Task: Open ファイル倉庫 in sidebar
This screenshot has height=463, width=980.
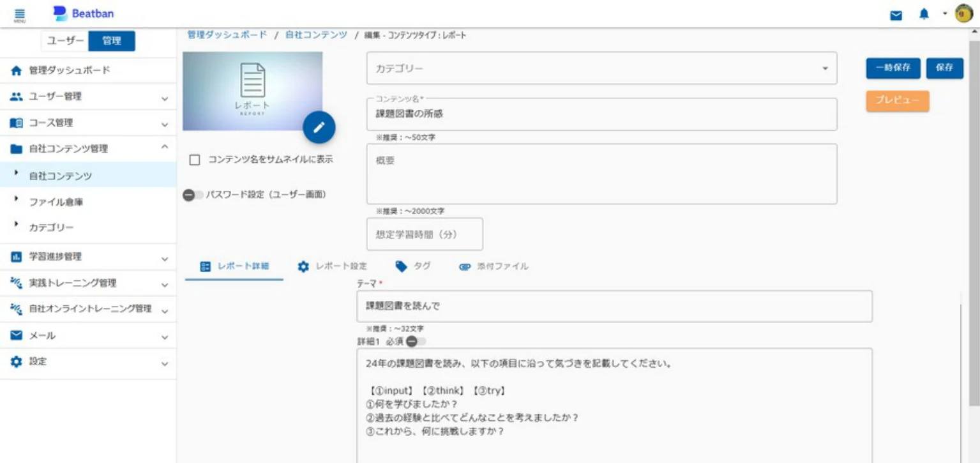Action: [x=56, y=202]
